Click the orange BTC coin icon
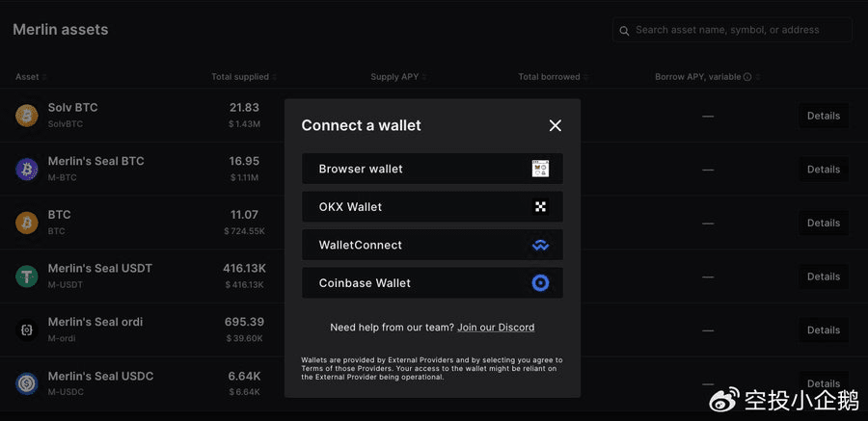 27,223
